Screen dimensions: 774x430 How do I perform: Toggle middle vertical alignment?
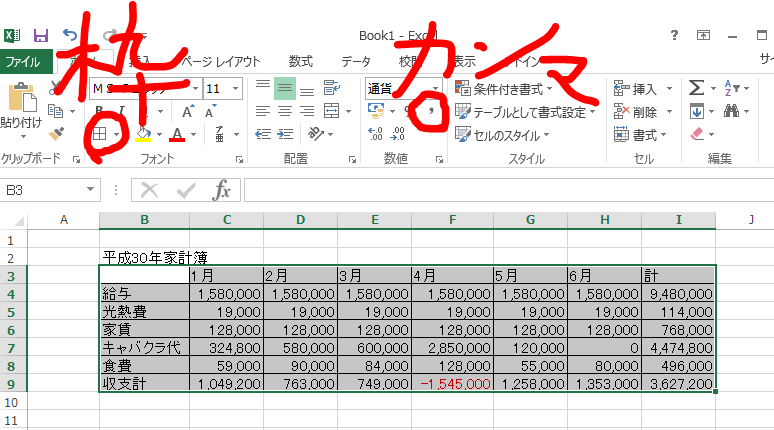[x=284, y=88]
